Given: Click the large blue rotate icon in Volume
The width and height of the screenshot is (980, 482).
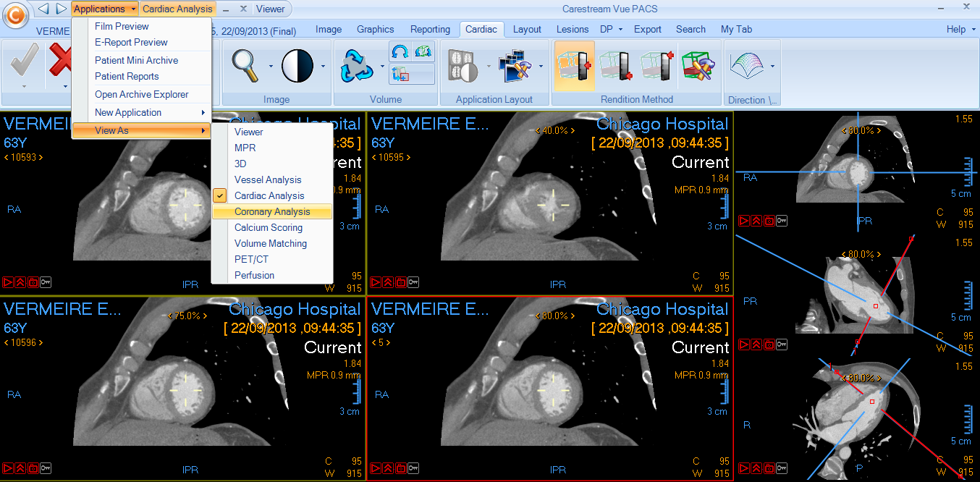Looking at the screenshot, I should [x=357, y=65].
